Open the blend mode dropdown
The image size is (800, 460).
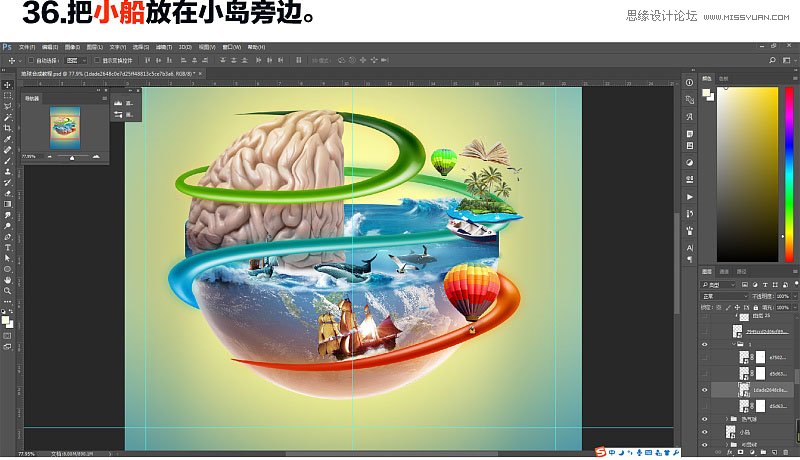click(725, 296)
